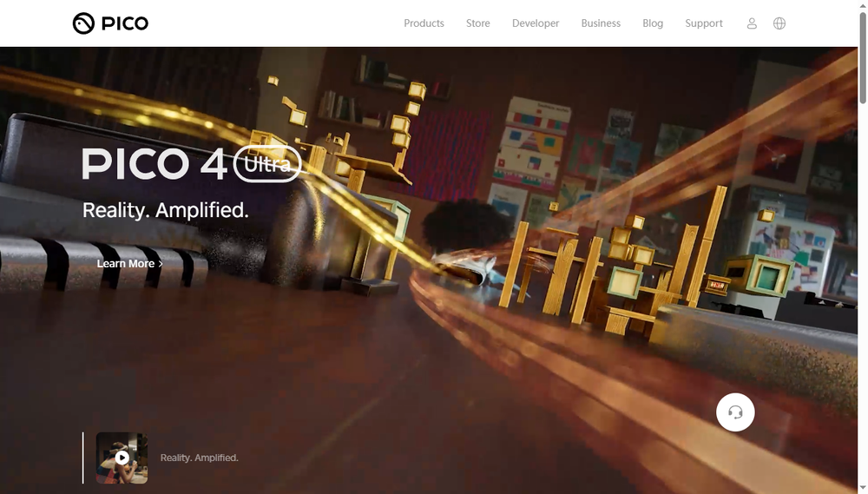Open the Support menu

tap(704, 23)
